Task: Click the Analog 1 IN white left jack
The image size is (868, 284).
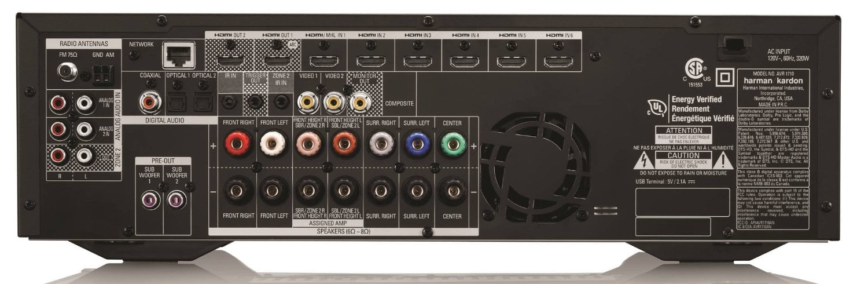Action: click(85, 104)
